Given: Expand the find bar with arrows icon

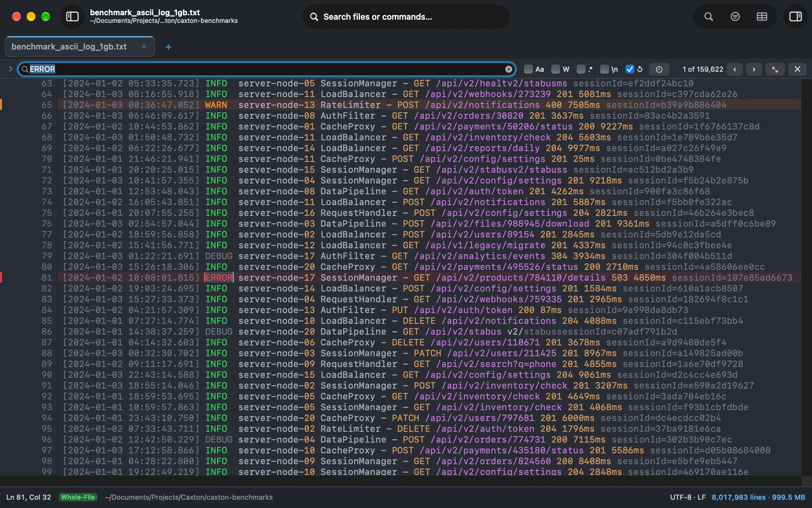Looking at the screenshot, I should coord(775,69).
